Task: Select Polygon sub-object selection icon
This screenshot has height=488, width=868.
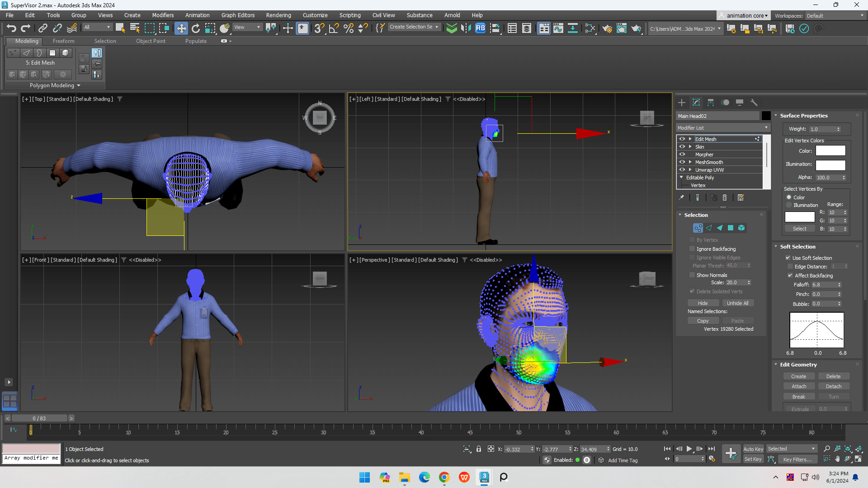Action: (x=731, y=228)
